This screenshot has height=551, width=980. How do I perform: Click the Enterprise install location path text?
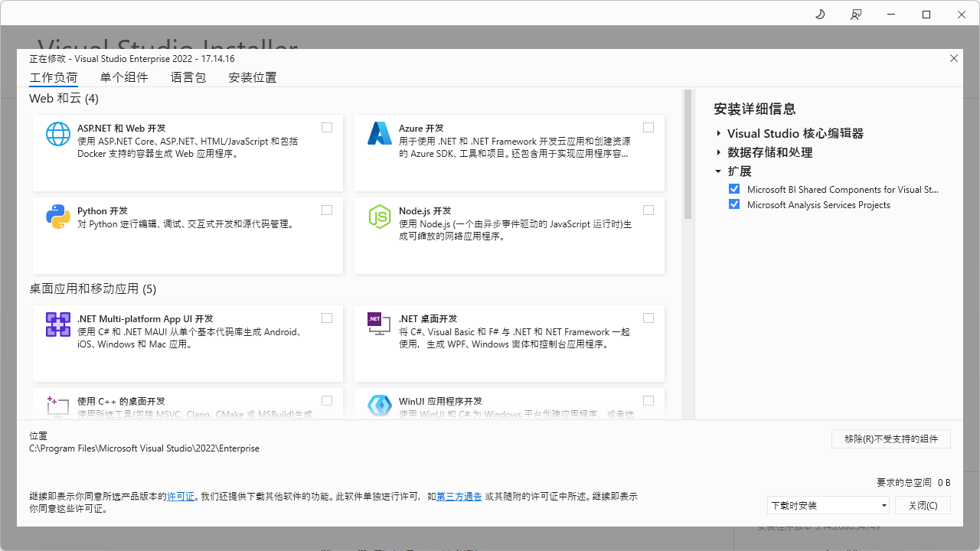point(144,448)
